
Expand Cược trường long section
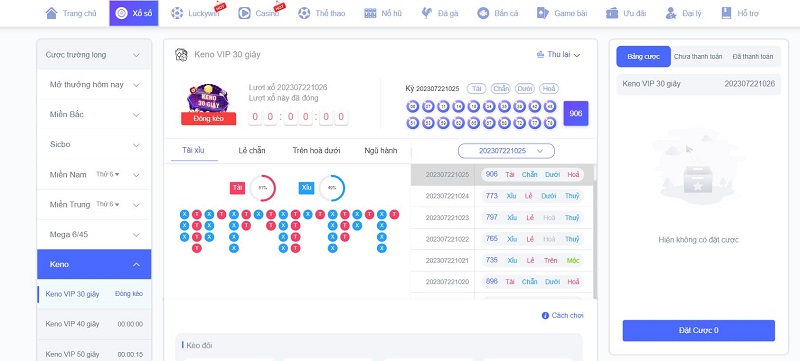94,55
